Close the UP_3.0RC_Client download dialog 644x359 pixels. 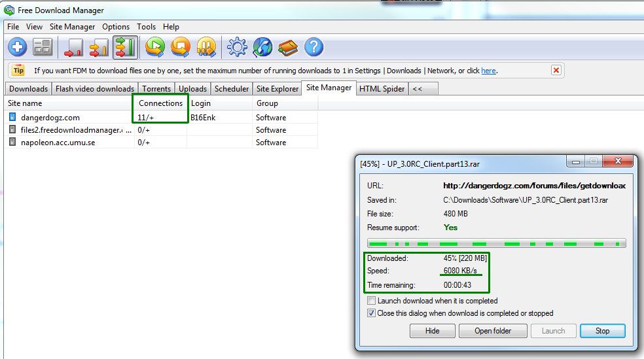pyautogui.click(x=618, y=161)
